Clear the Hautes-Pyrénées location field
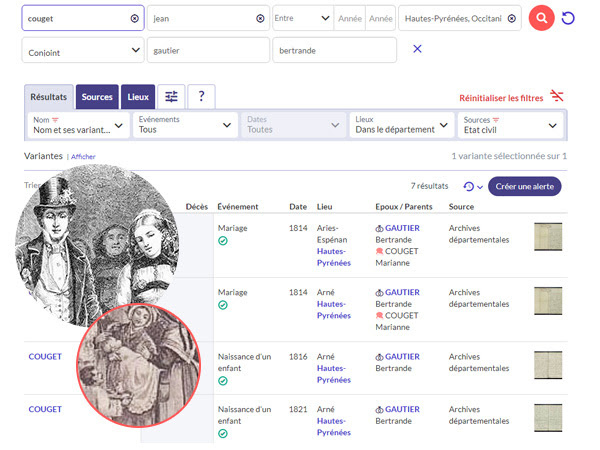 [x=511, y=18]
